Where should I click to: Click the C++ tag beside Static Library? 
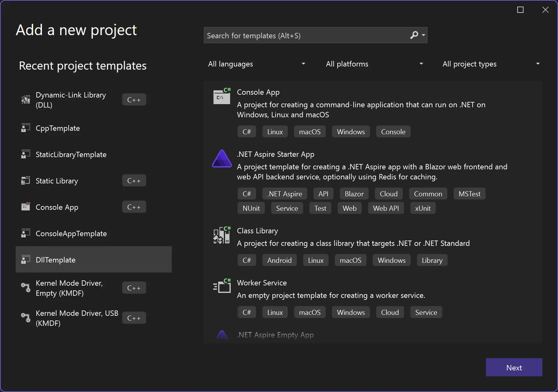click(134, 181)
